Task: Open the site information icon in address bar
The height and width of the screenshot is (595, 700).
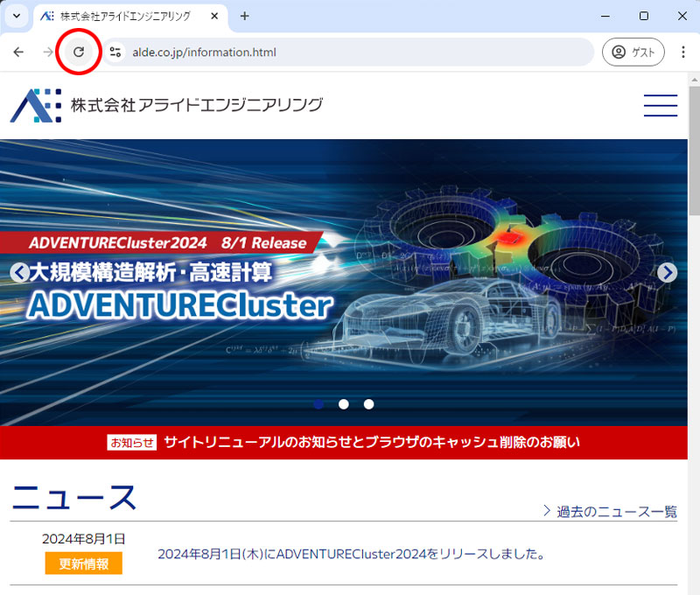Action: [115, 52]
